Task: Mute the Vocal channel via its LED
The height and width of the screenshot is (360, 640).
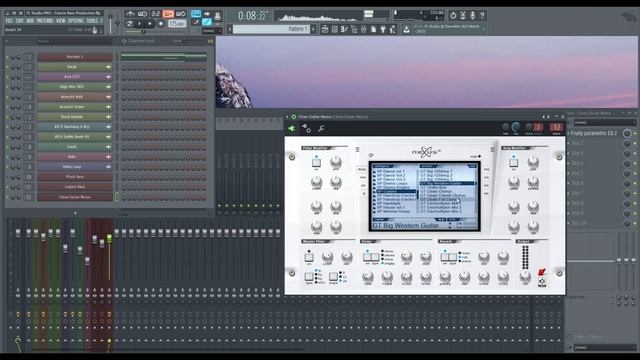Action: 7,67
